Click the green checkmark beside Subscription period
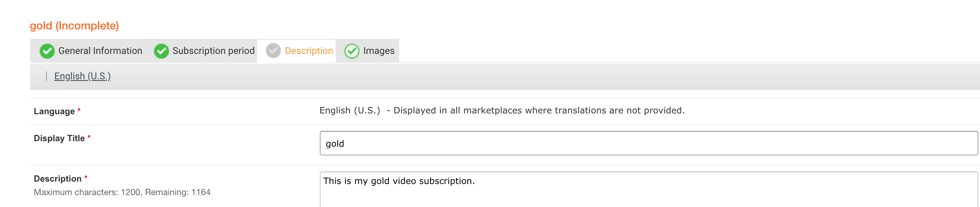The image size is (980, 207). tap(161, 51)
